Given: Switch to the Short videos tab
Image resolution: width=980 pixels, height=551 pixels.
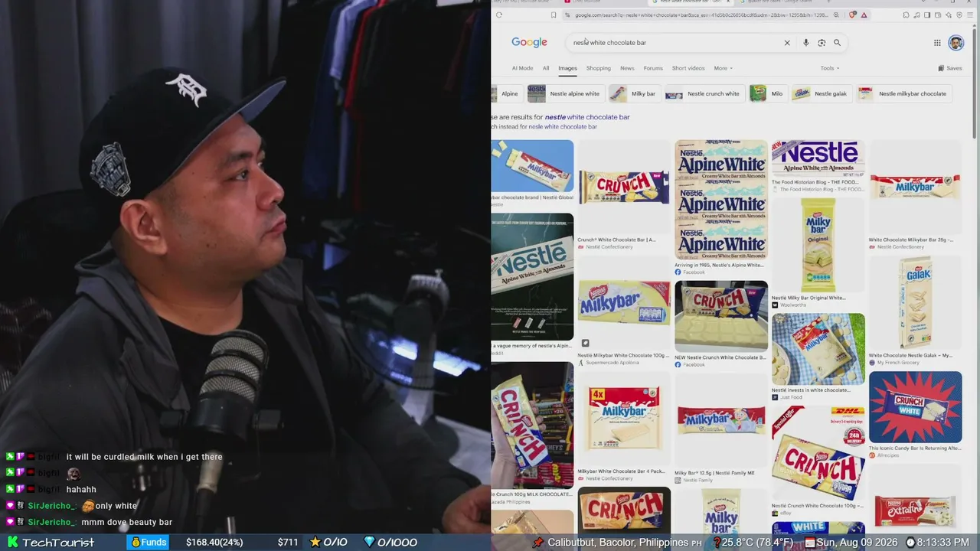Looking at the screenshot, I should [688, 68].
